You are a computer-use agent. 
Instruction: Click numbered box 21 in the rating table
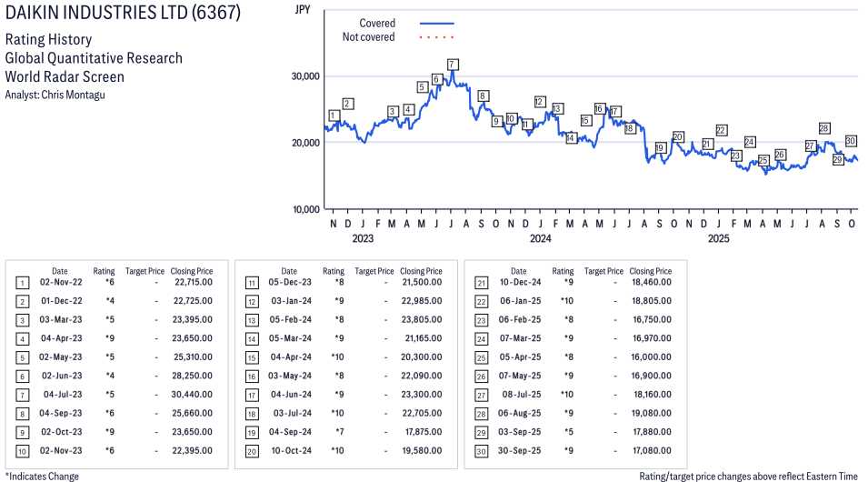[x=481, y=283]
